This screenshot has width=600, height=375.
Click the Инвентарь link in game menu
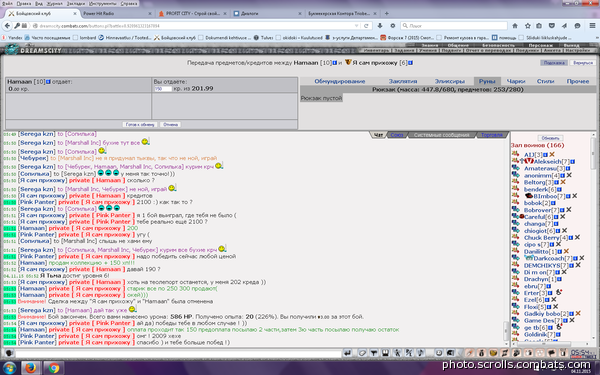click(x=377, y=51)
